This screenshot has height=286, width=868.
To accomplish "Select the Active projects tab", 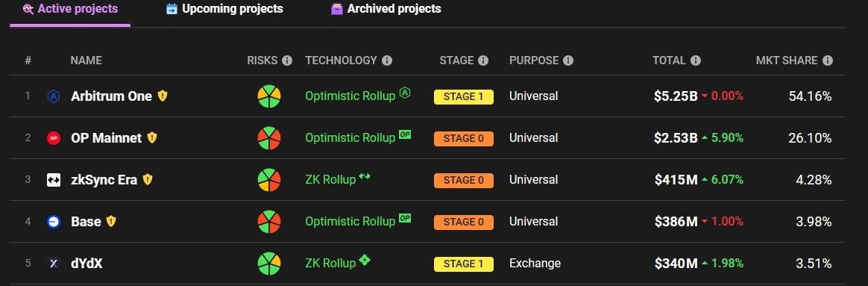I will [70, 9].
